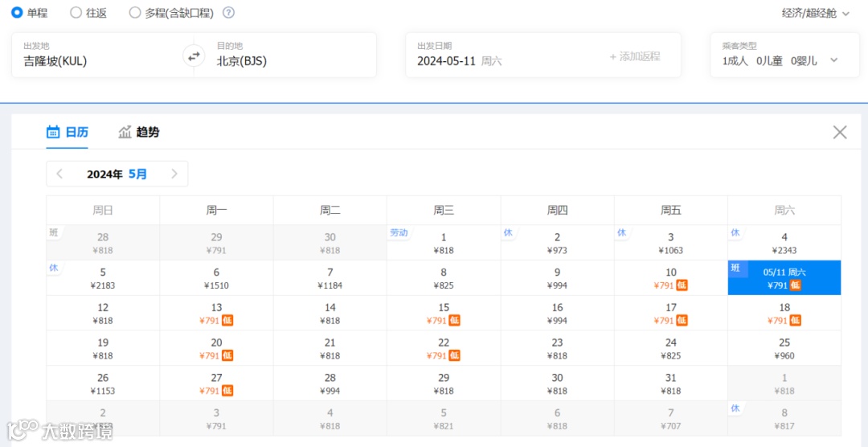
Task: Select the 多程(含缺口程) radio button
Action: pos(134,13)
